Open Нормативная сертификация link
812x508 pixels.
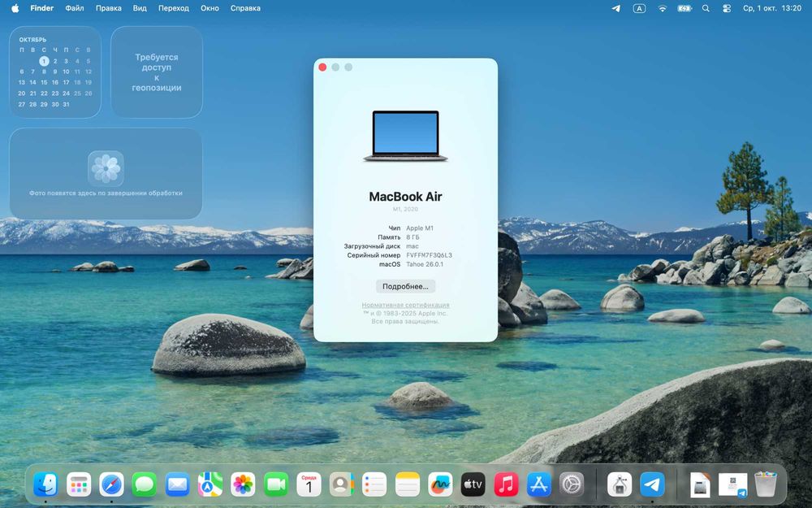click(405, 306)
